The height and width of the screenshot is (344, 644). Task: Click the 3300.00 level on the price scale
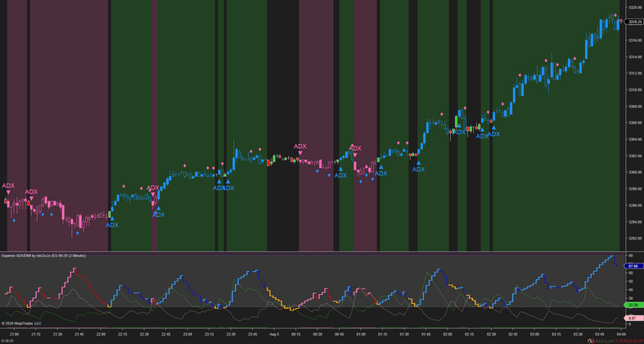coord(634,173)
